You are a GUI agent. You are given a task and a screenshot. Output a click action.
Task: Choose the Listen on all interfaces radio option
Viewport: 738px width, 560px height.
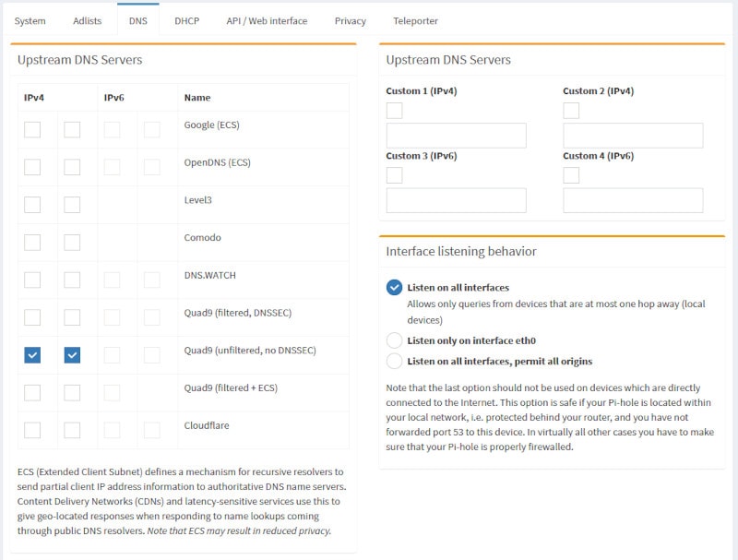tap(395, 287)
